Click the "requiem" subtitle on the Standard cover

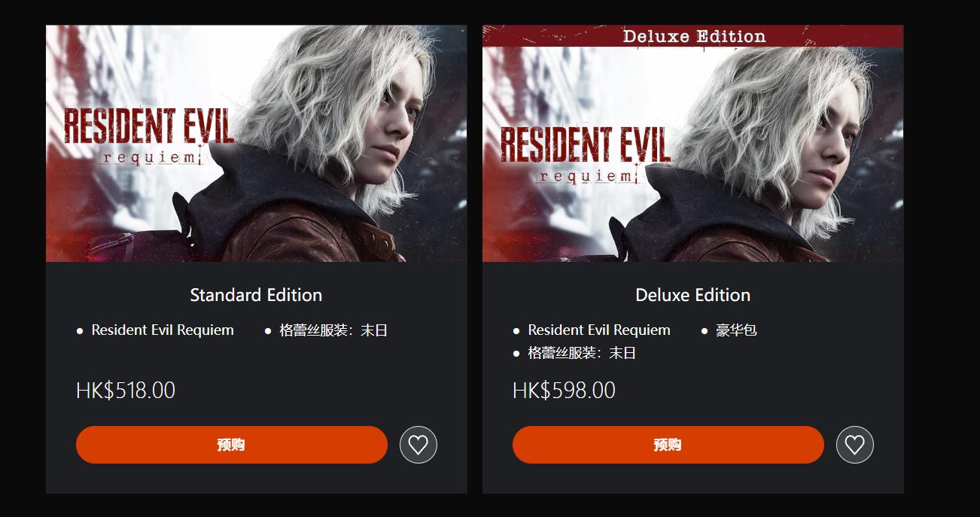[x=151, y=157]
